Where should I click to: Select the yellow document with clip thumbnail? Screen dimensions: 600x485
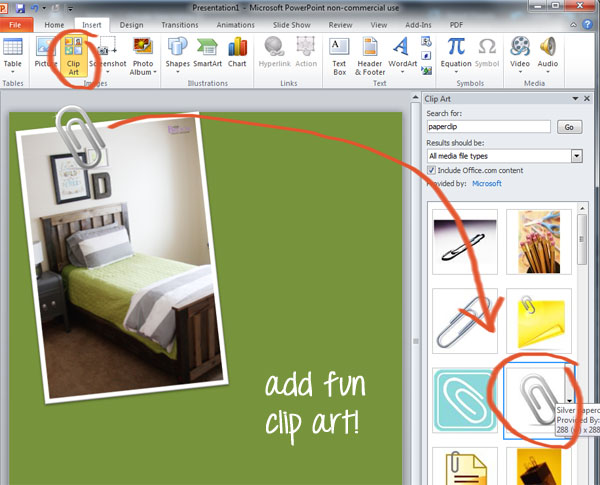[465, 466]
